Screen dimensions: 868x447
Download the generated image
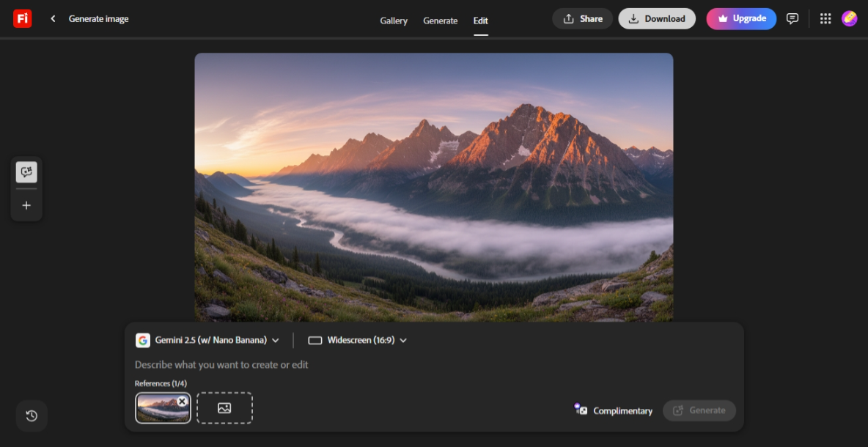point(656,19)
